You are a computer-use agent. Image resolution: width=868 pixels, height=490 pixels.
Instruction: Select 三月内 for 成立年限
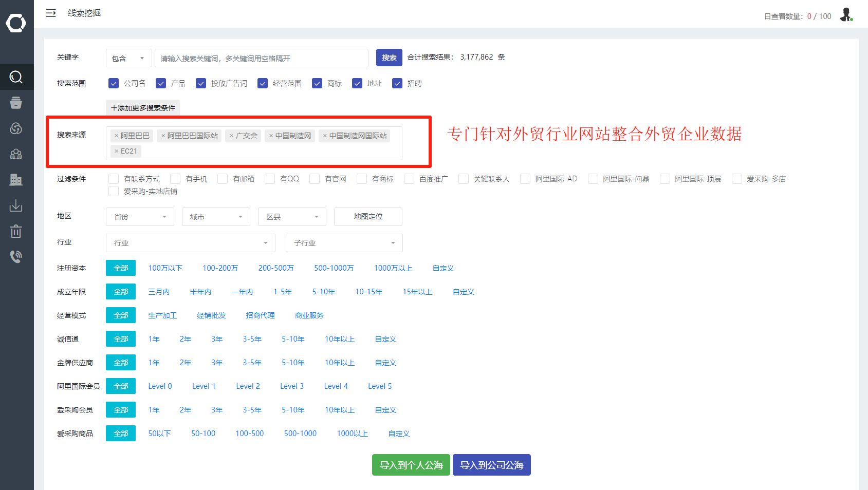pos(159,292)
